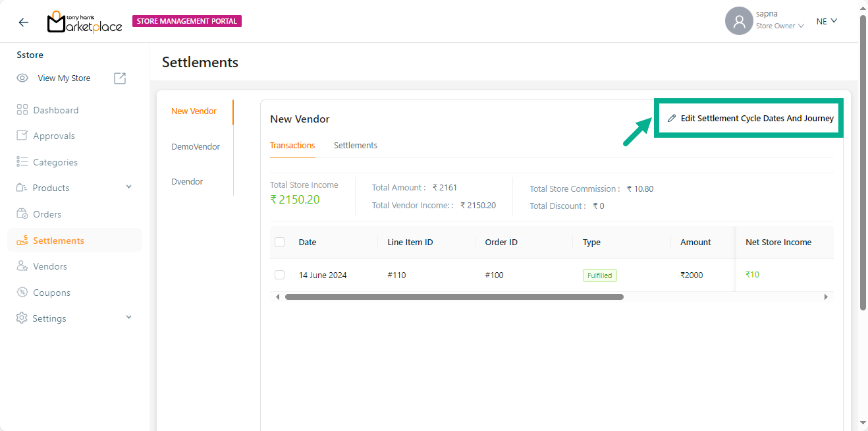
Task: Click the Approvals sidebar icon
Action: (22, 136)
